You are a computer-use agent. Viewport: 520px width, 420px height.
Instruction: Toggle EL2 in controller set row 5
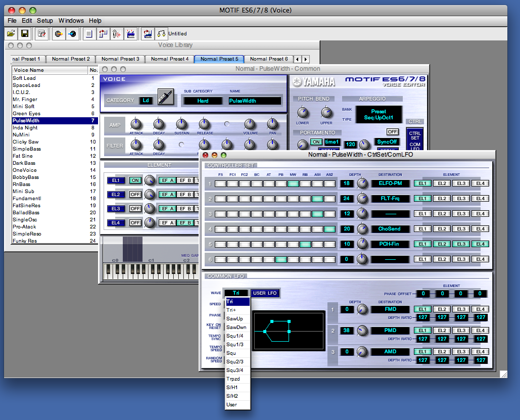442,244
